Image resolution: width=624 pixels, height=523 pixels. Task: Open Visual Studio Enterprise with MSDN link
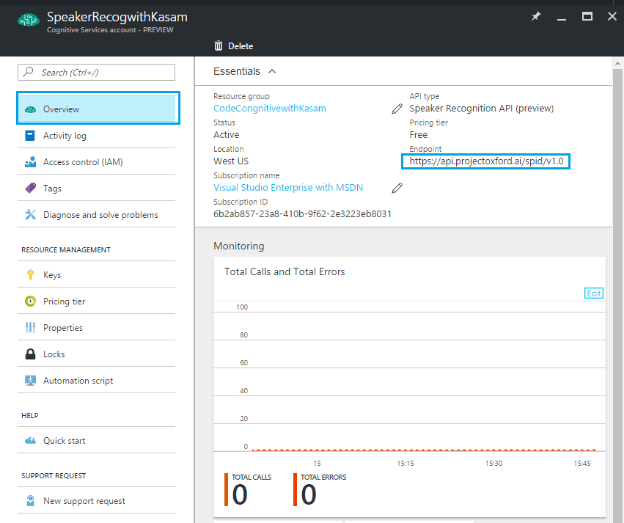(288, 187)
